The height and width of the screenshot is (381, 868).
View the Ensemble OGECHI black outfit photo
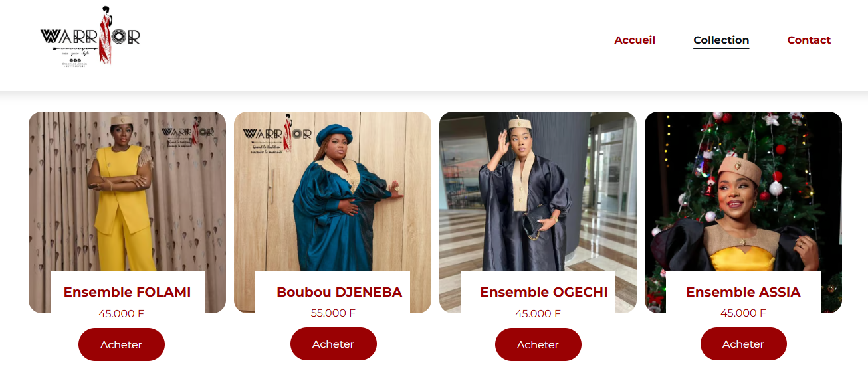(x=538, y=191)
